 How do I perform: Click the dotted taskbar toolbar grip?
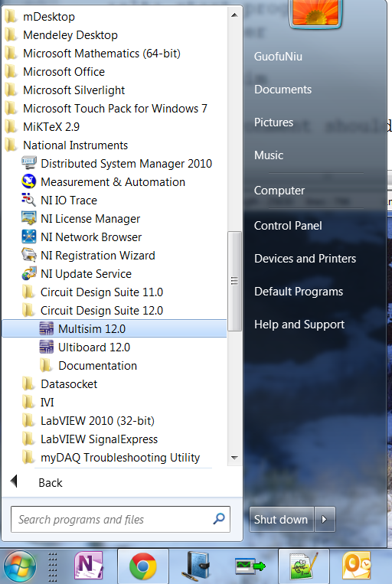click(53, 567)
